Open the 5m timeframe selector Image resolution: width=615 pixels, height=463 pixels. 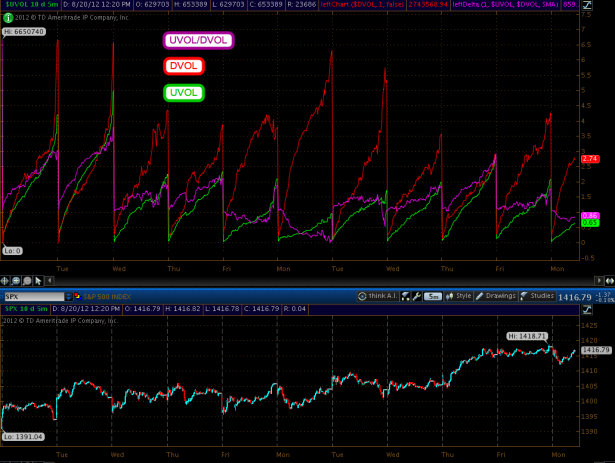point(433,296)
